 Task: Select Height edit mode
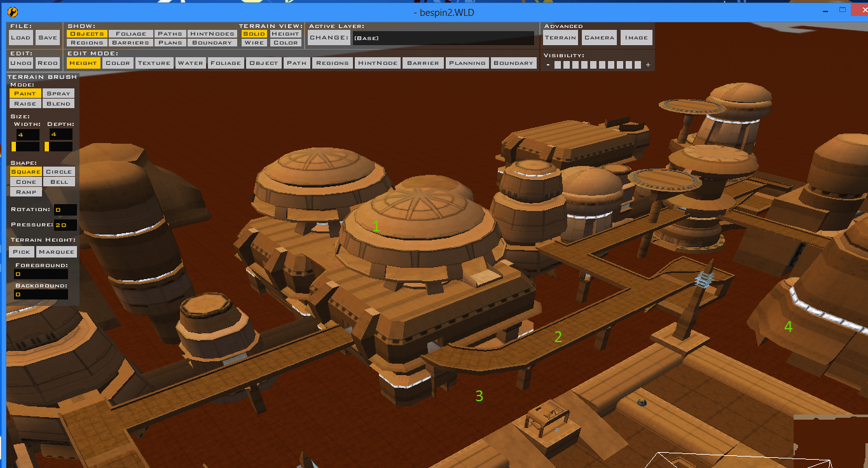point(83,63)
